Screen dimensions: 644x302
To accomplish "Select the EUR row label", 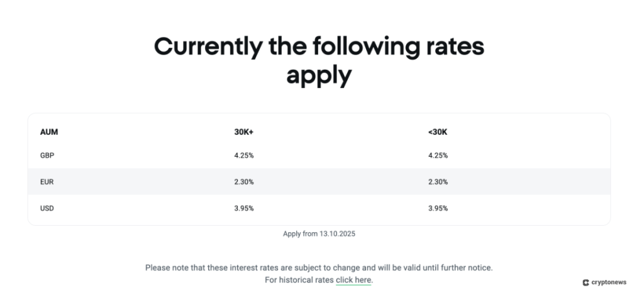I will pyautogui.click(x=47, y=182).
